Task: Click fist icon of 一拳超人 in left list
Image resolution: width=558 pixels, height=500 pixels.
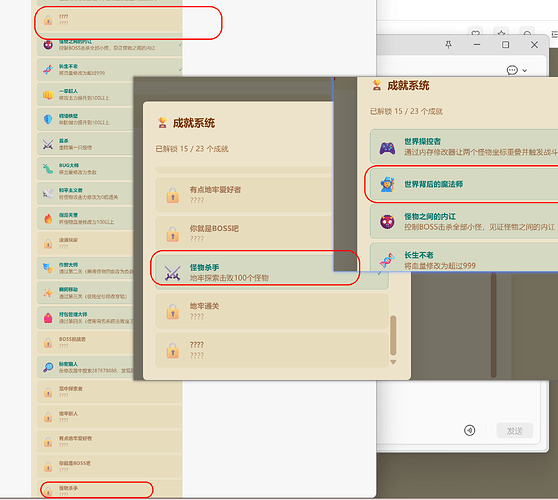Action: pos(48,95)
